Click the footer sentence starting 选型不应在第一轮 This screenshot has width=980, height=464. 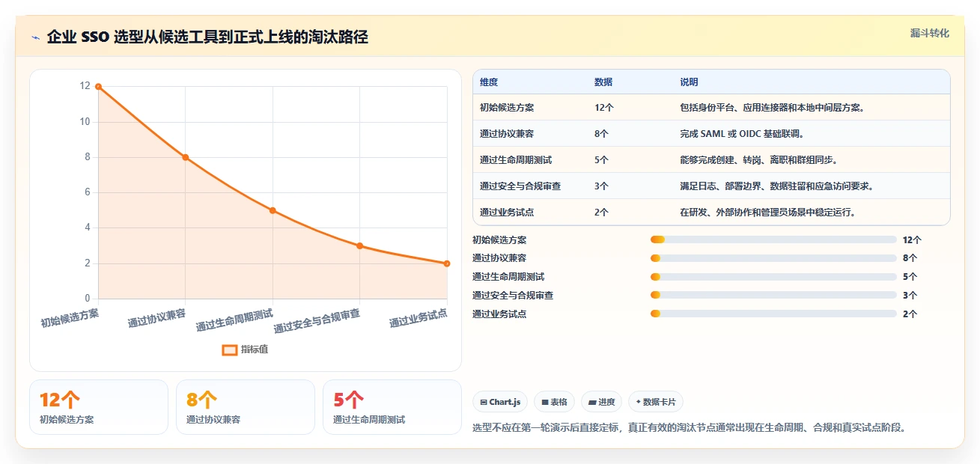pyautogui.click(x=690, y=428)
